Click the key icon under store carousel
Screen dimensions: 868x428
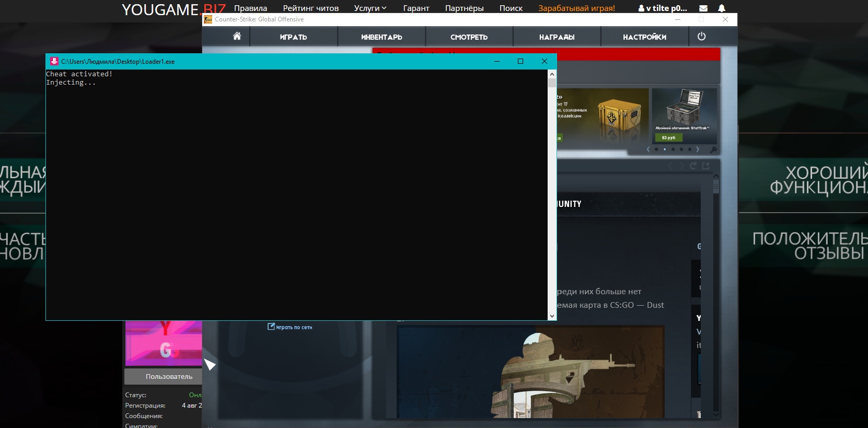click(713, 149)
